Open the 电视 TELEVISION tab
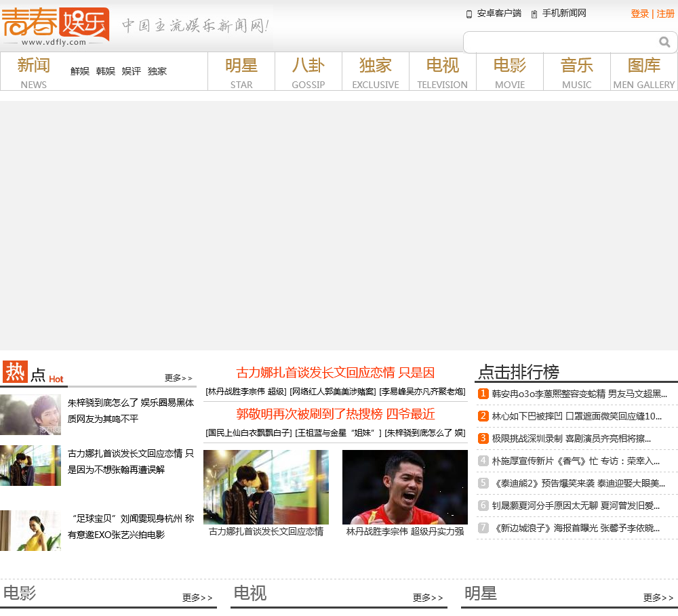Viewport: 678px width, 616px height. (442, 73)
